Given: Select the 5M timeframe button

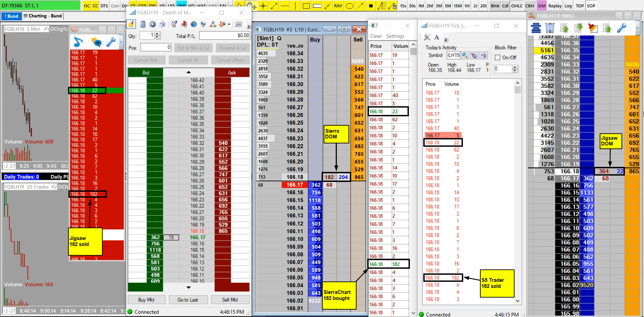Looking at the screenshot, I should tap(448, 6).
